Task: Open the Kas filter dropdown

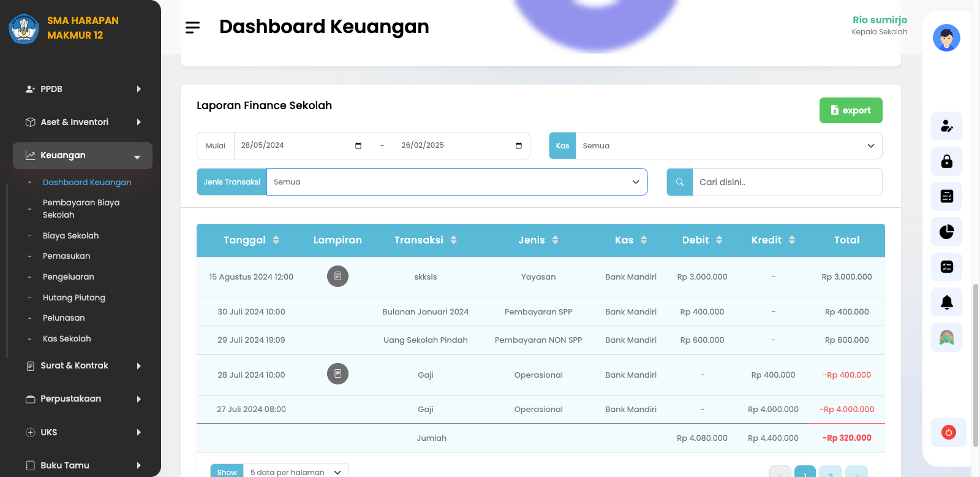Action: click(728, 146)
